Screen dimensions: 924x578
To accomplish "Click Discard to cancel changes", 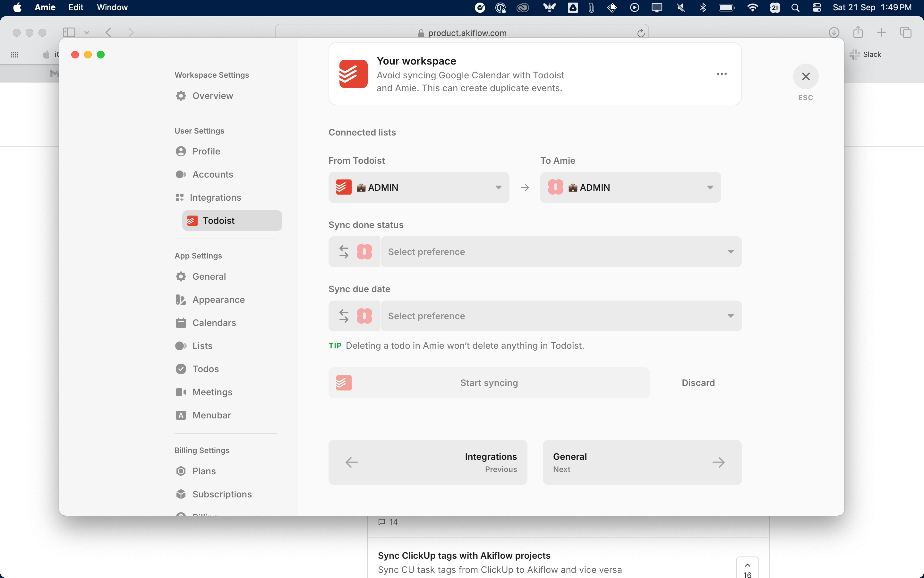I will [x=698, y=383].
